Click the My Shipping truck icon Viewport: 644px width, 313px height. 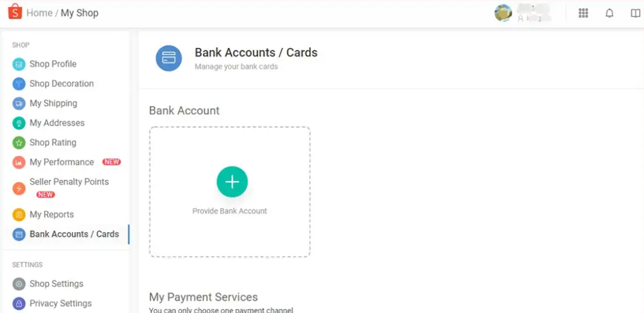(x=19, y=103)
